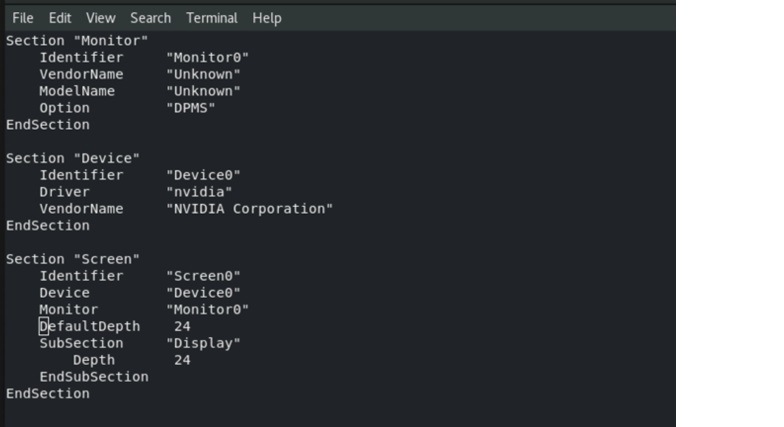The height and width of the screenshot is (427, 784).
Task: Click the Section "Screen" line
Action: 73,259
